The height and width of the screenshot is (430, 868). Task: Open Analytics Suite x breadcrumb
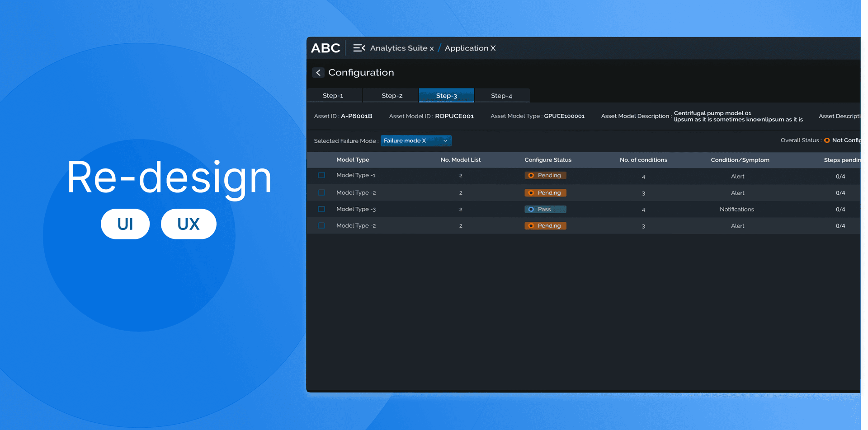[x=401, y=48]
